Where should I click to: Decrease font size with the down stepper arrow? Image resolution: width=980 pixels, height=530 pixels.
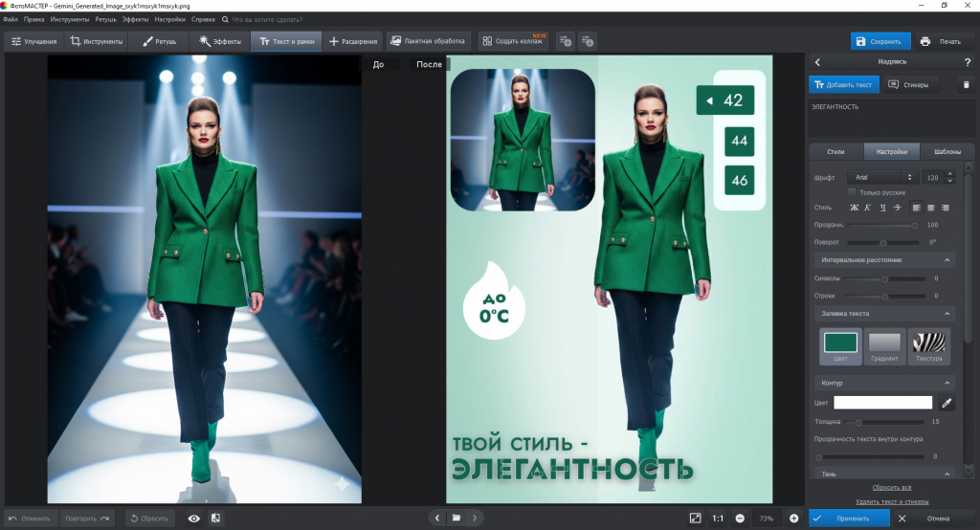950,181
